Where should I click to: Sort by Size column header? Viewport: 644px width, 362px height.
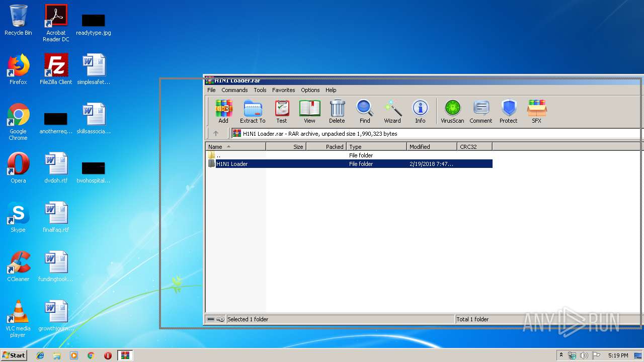(286, 147)
